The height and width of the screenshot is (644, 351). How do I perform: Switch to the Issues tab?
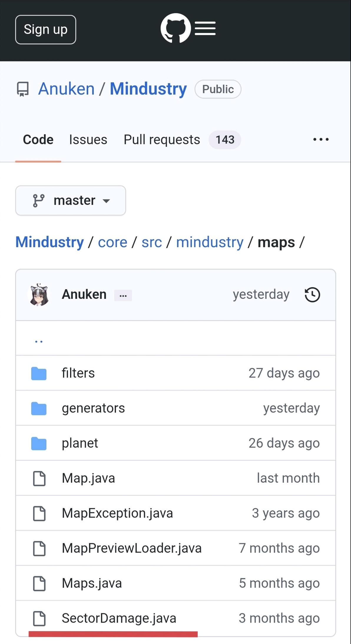coord(88,139)
